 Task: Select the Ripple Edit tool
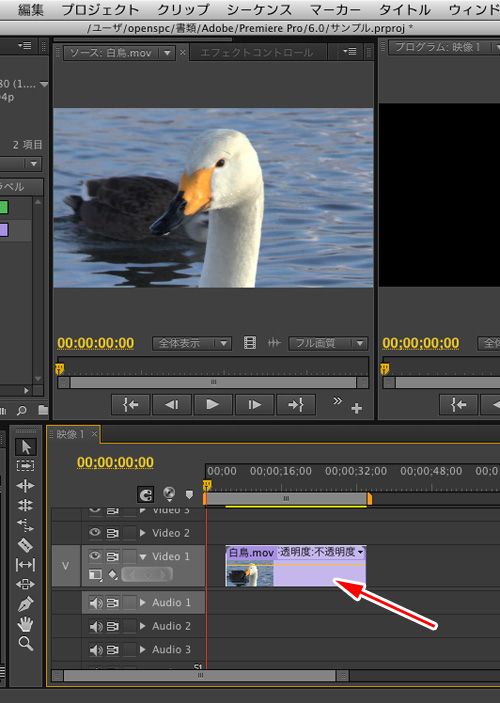pyautogui.click(x=26, y=486)
